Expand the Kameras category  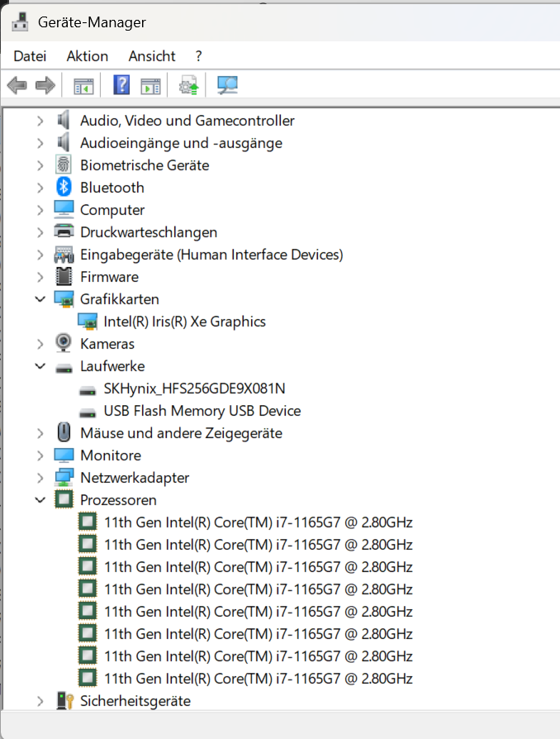click(x=40, y=344)
